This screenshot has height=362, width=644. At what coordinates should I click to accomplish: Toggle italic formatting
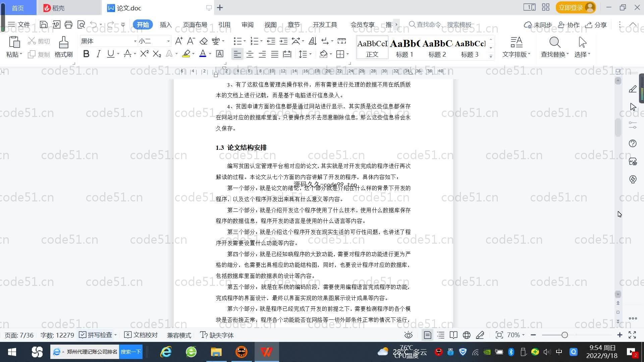[98, 54]
